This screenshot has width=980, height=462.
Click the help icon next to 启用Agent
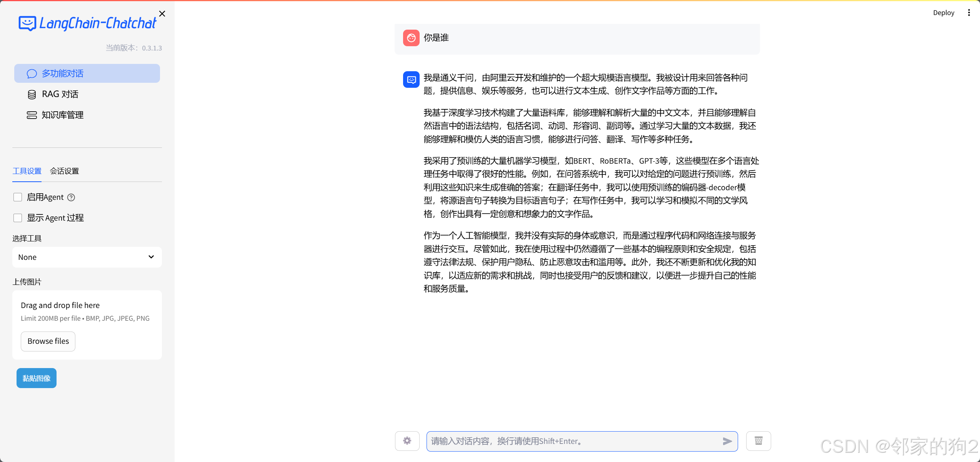tap(71, 198)
